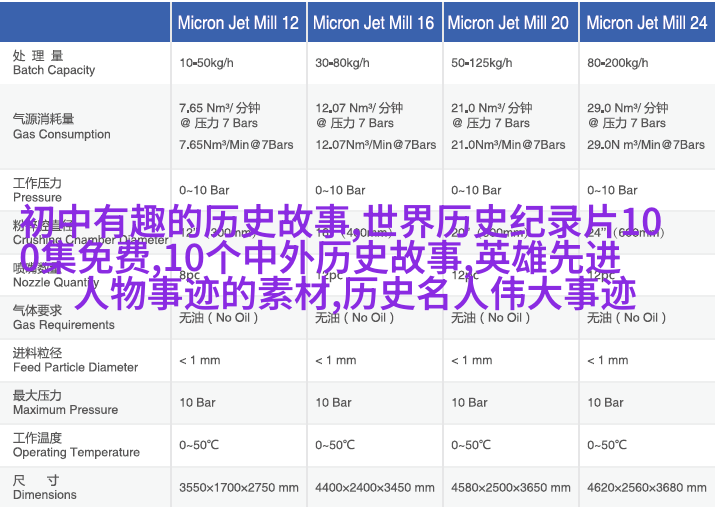Image resolution: width=722 pixels, height=507 pixels.
Task: Click the Feed Particle Diameter row label
Action: pos(76,367)
